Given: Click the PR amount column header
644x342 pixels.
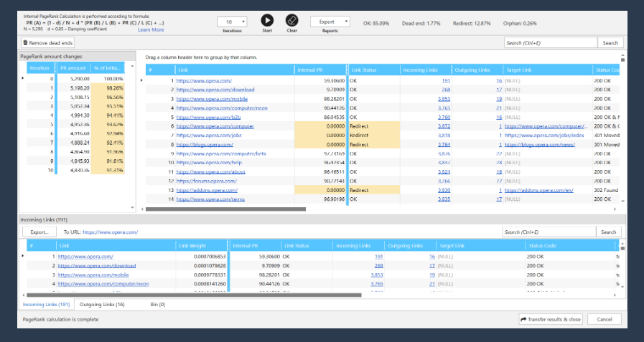Looking at the screenshot, I should pos(73,68).
